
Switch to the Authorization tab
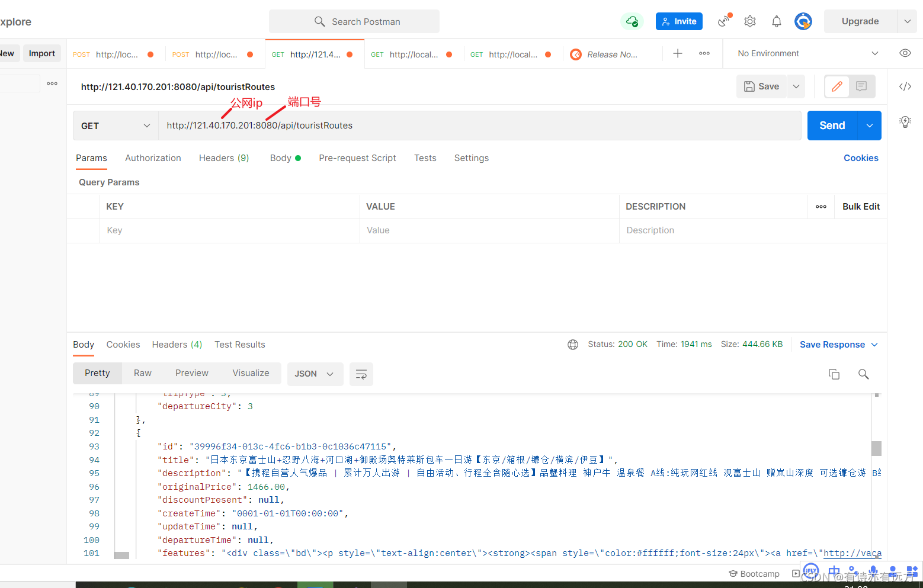[x=153, y=158]
